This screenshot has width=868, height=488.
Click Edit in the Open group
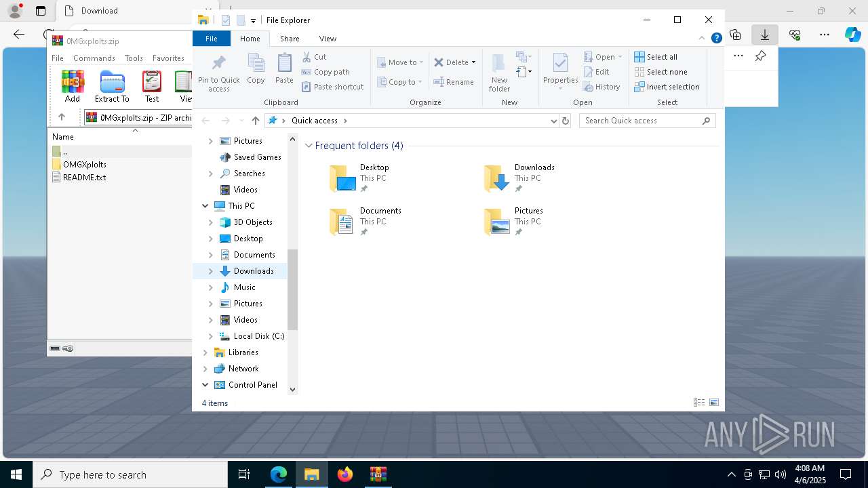point(596,72)
